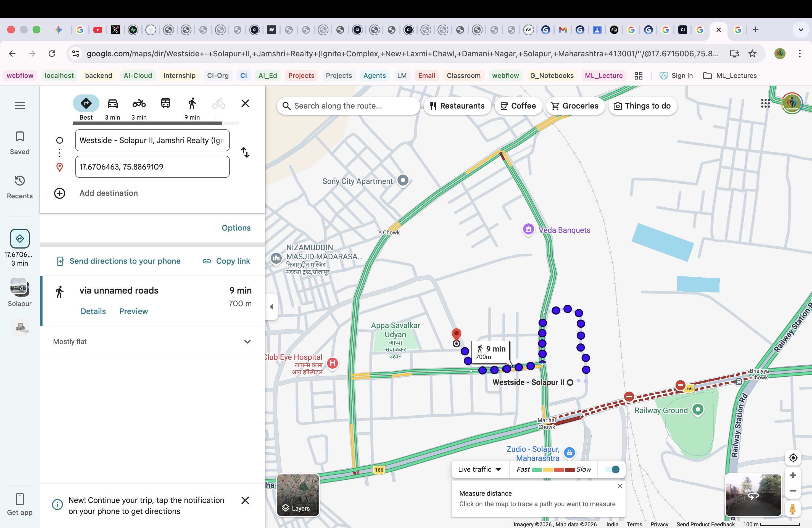Zoom in the map

[x=793, y=475]
